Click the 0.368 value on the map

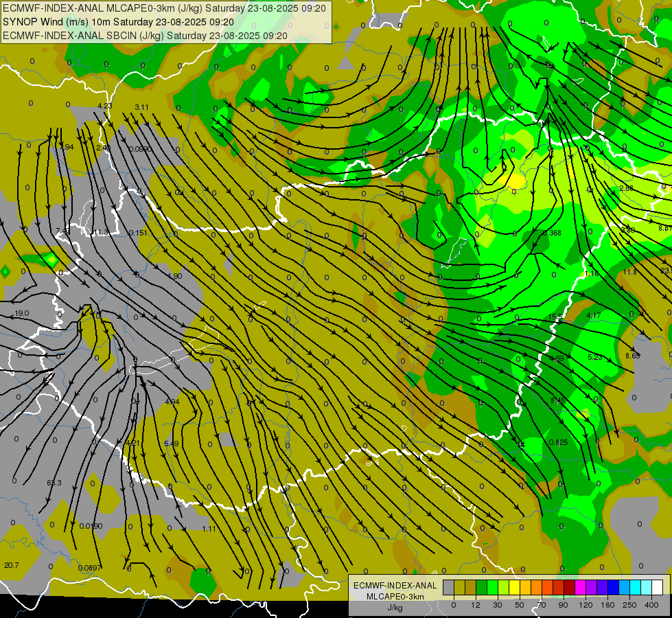tap(552, 233)
